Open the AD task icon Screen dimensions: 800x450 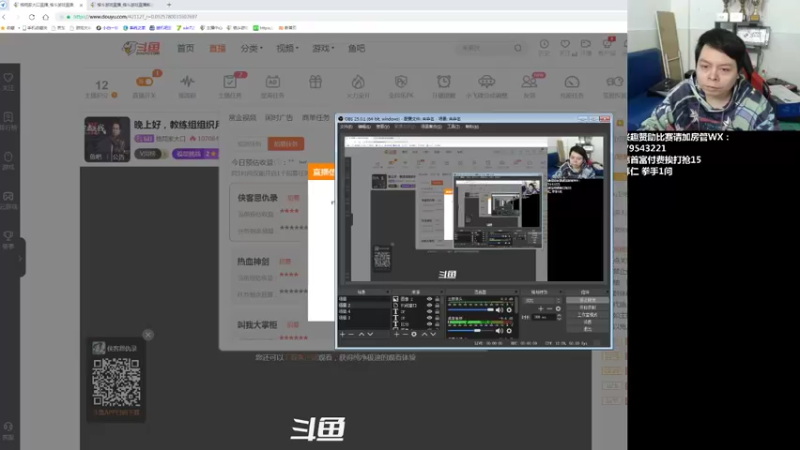[x=272, y=82]
